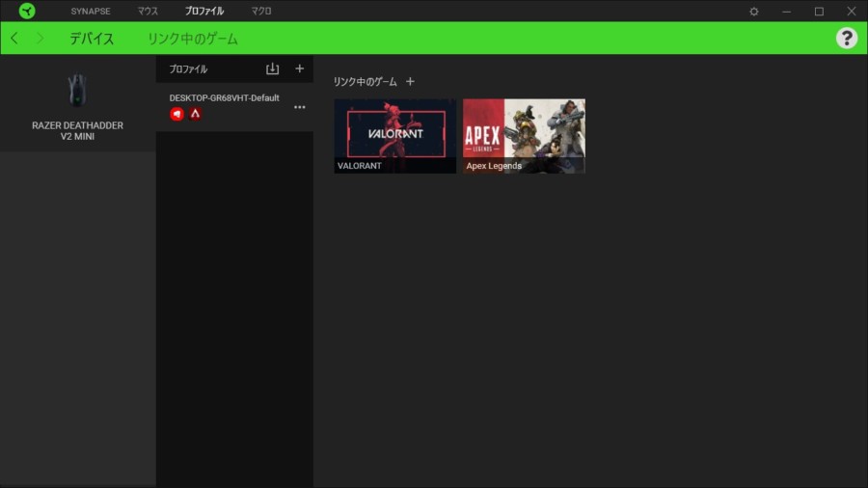Switch to デバイス subtab
868x488 pixels.
[x=92, y=39]
